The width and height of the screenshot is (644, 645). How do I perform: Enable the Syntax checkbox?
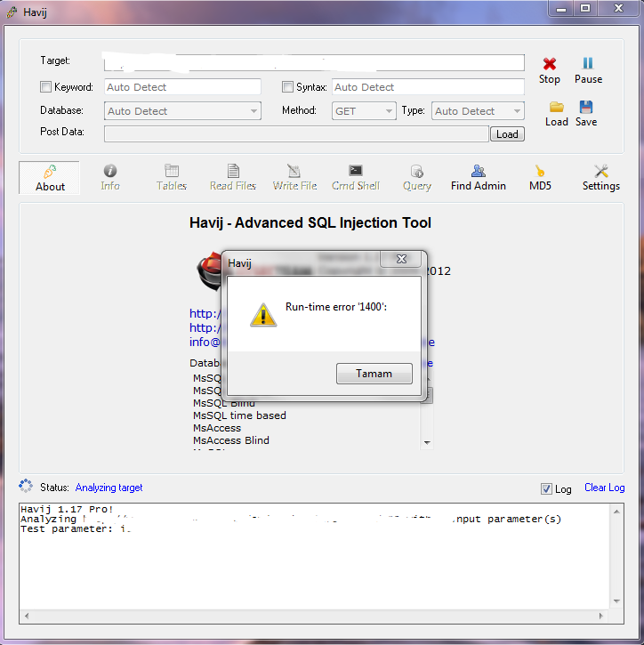click(287, 87)
